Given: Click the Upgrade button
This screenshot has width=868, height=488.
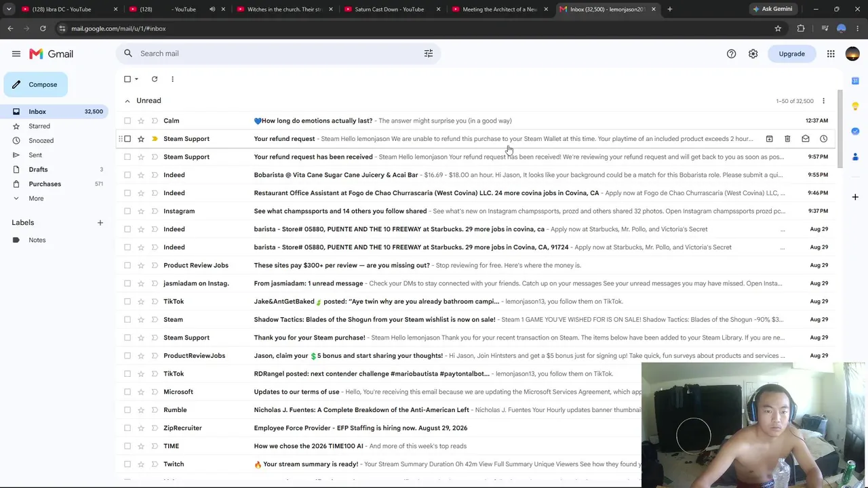Looking at the screenshot, I should (x=791, y=54).
